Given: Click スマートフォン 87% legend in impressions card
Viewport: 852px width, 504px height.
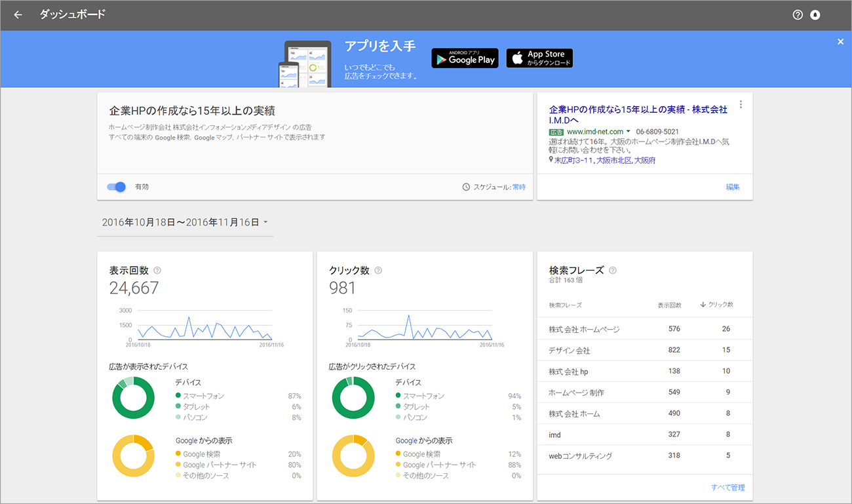Looking at the screenshot, I should click(239, 396).
